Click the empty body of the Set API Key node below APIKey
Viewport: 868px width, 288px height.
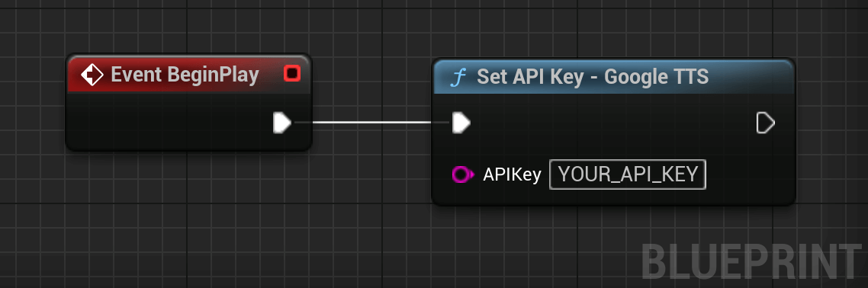pyautogui.click(x=612, y=197)
